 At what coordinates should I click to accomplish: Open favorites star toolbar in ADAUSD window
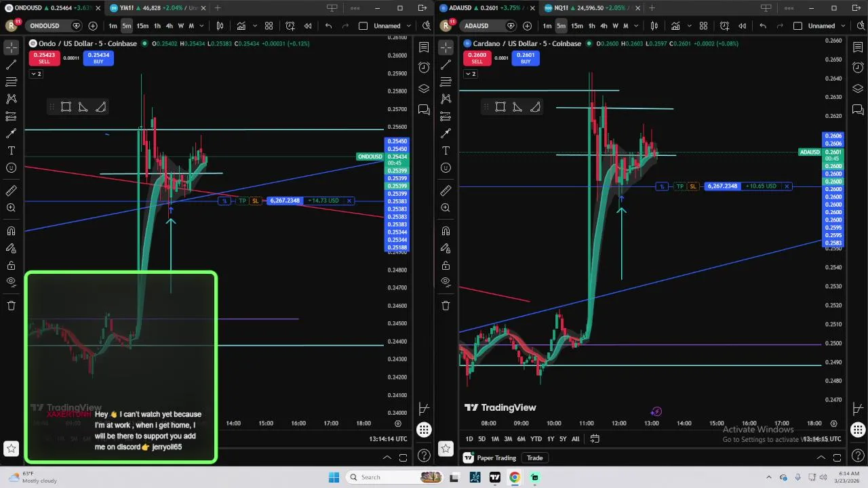click(x=446, y=448)
